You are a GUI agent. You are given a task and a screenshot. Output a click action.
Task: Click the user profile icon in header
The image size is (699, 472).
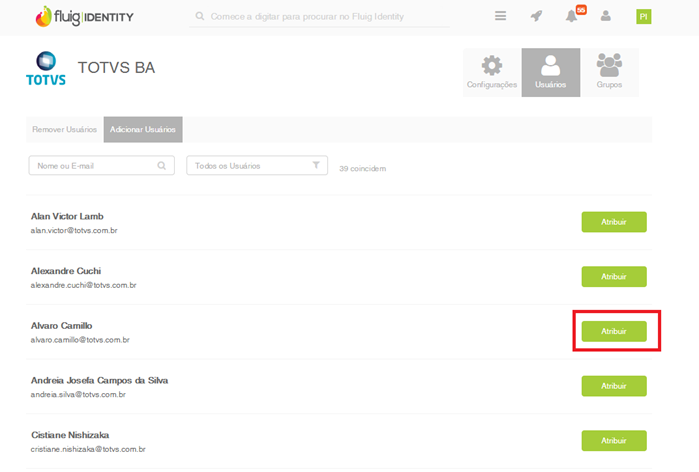[605, 16]
